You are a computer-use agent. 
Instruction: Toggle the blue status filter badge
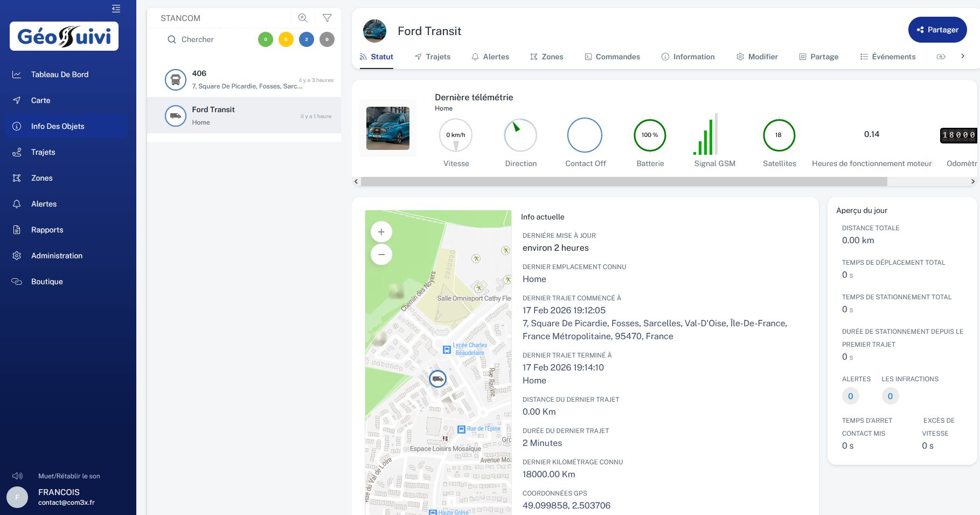point(307,39)
